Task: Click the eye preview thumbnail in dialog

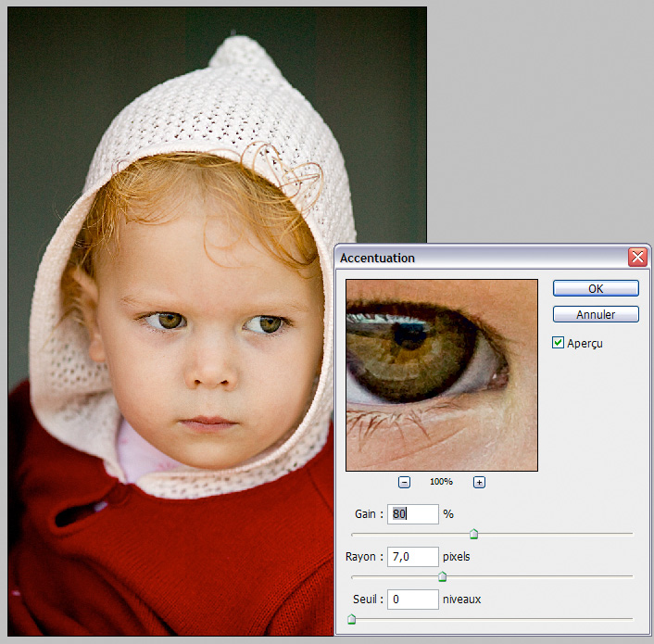Action: pos(442,375)
